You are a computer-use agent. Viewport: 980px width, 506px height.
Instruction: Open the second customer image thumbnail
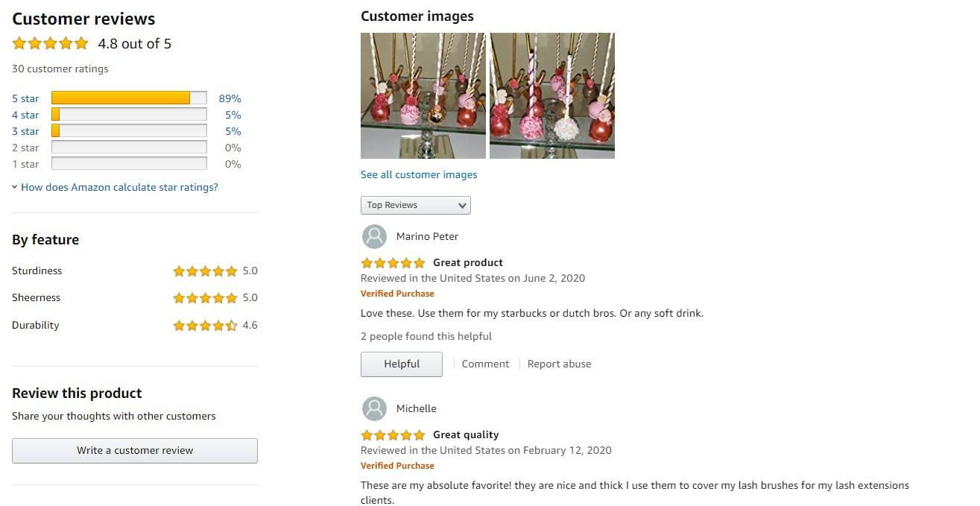(552, 95)
